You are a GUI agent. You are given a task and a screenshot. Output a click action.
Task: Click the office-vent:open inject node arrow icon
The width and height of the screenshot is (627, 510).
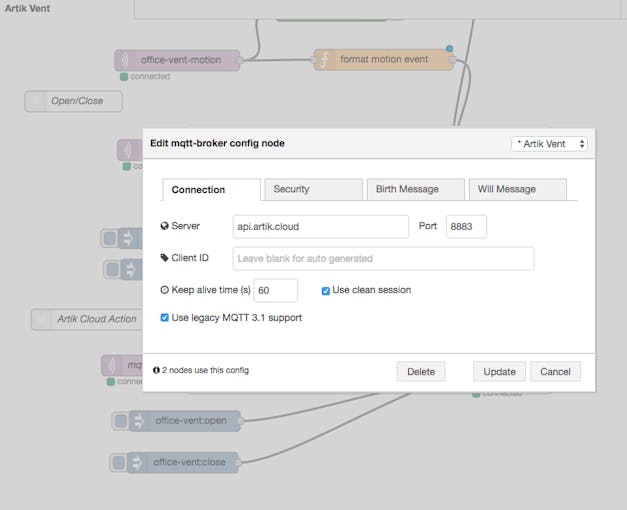137,421
